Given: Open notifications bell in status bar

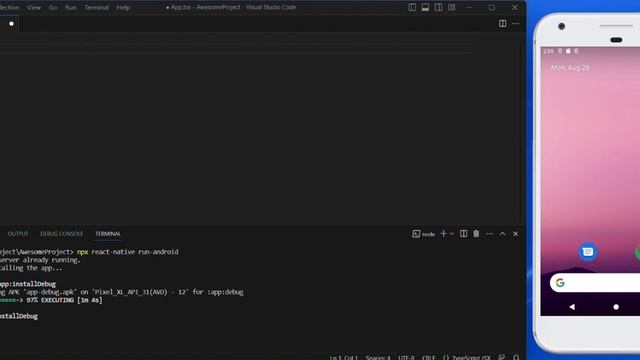Looking at the screenshot, I should 516,358.
